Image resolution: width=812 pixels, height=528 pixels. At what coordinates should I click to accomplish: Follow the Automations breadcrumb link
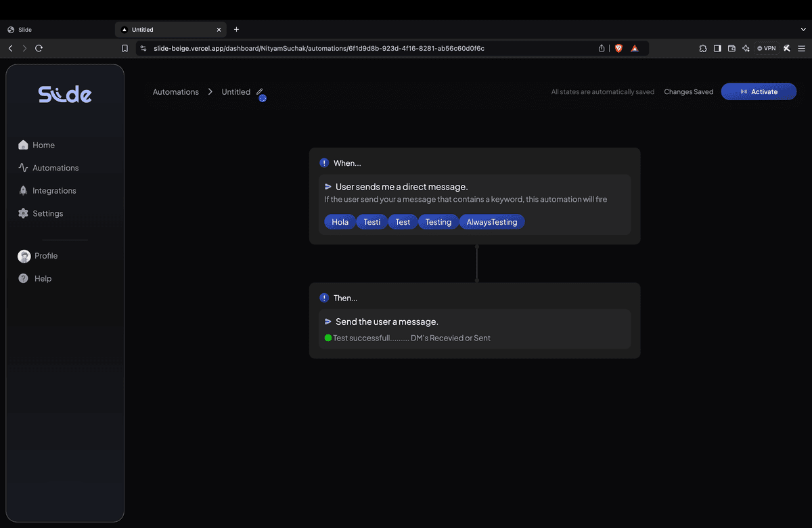(175, 91)
